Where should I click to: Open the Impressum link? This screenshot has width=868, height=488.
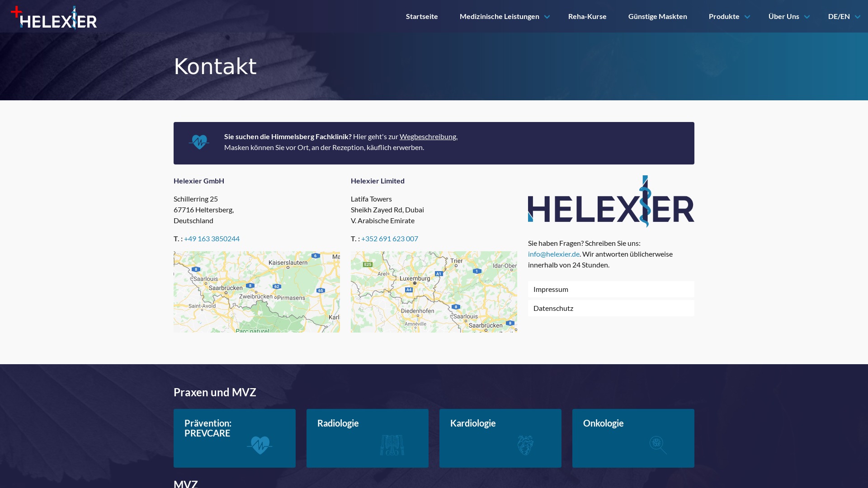[x=611, y=289]
